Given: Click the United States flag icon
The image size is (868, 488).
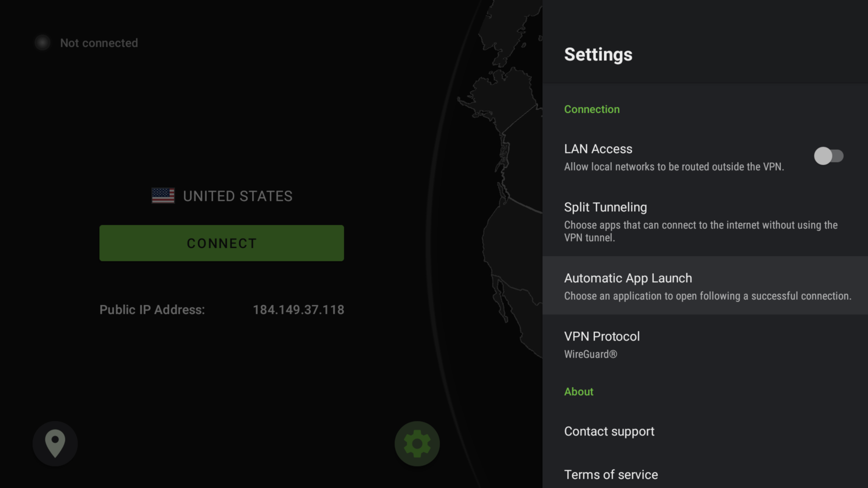Looking at the screenshot, I should pyautogui.click(x=163, y=196).
